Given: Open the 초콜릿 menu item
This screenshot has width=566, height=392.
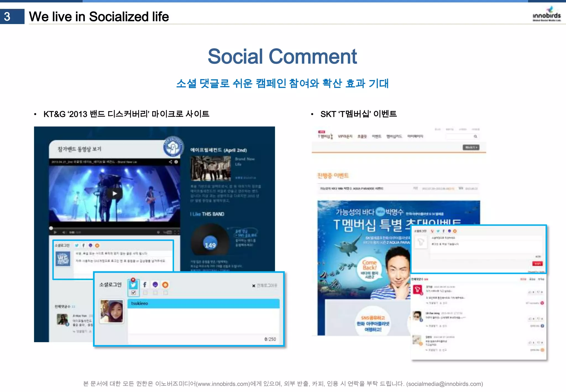Looking at the screenshot, I should coord(362,136).
